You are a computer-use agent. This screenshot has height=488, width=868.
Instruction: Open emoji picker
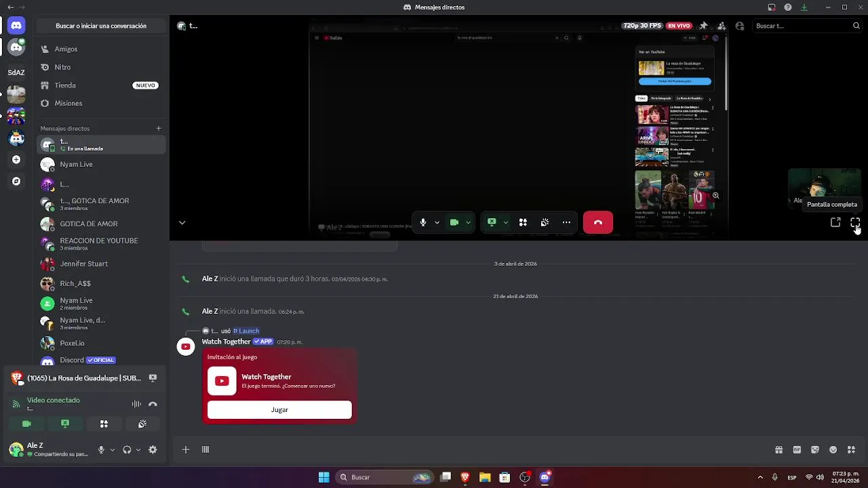(x=833, y=449)
